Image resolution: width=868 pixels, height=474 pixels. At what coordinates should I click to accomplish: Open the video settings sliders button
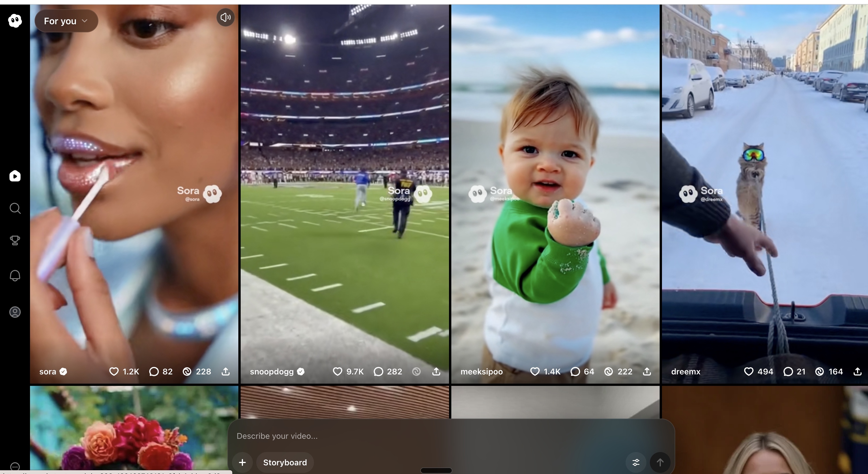[x=636, y=462]
